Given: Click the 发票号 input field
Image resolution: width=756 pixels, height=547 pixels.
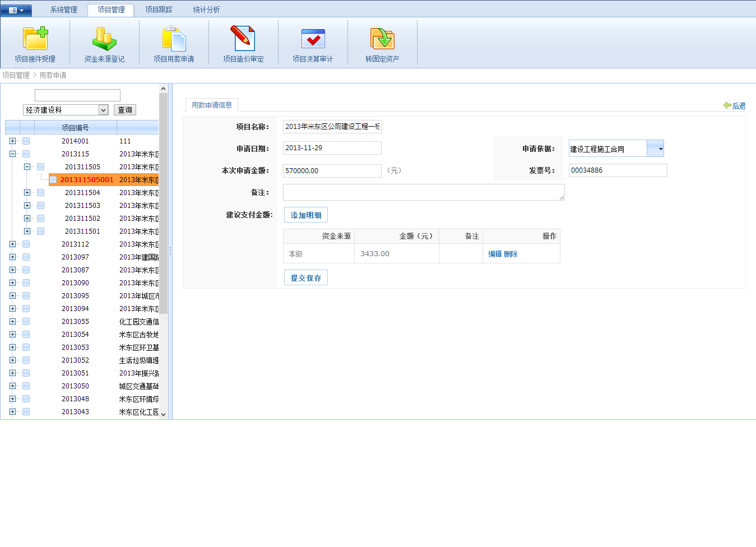Looking at the screenshot, I should point(618,170).
